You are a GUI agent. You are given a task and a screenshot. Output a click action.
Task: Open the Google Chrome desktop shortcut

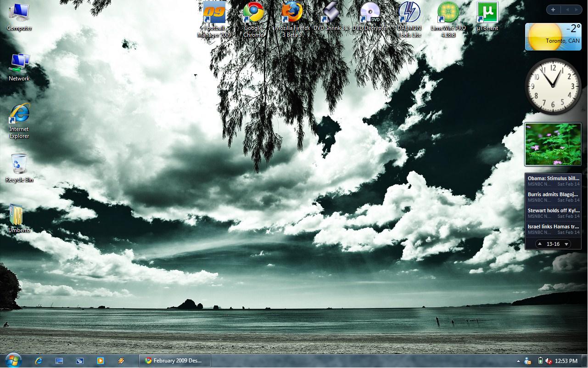253,13
